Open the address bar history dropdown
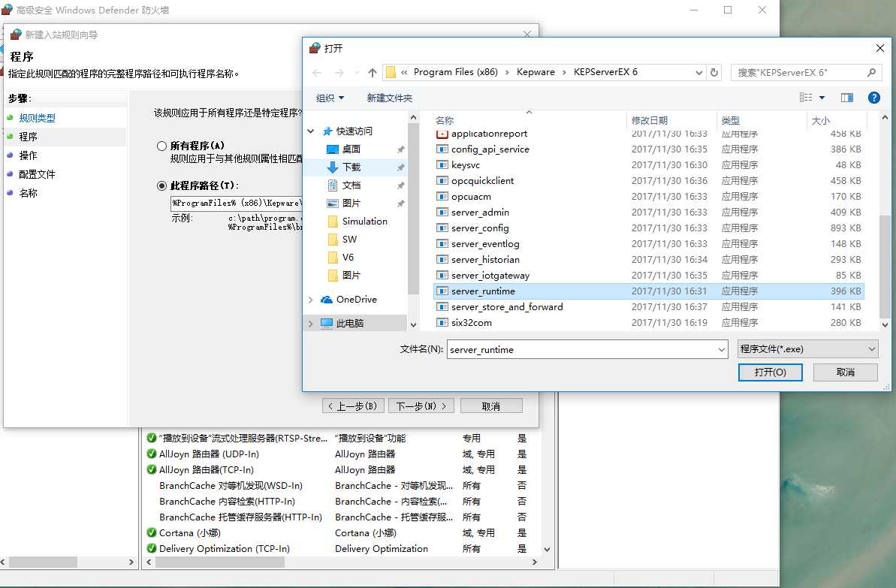Image resolution: width=896 pixels, height=588 pixels. 699,73
